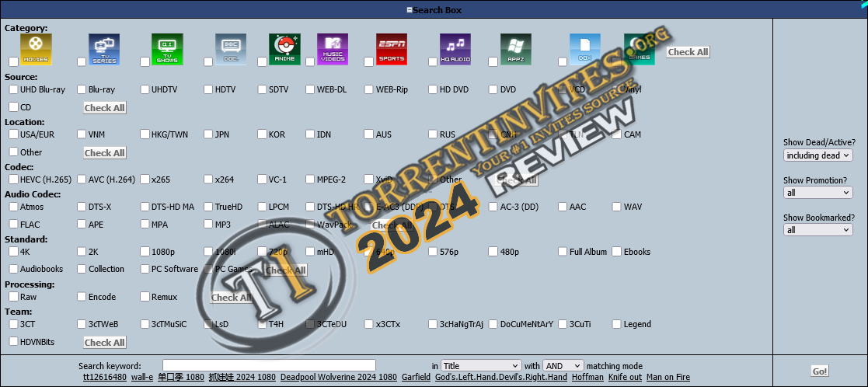Click the Anime category icon
The width and height of the screenshot is (868, 387).
(284, 50)
